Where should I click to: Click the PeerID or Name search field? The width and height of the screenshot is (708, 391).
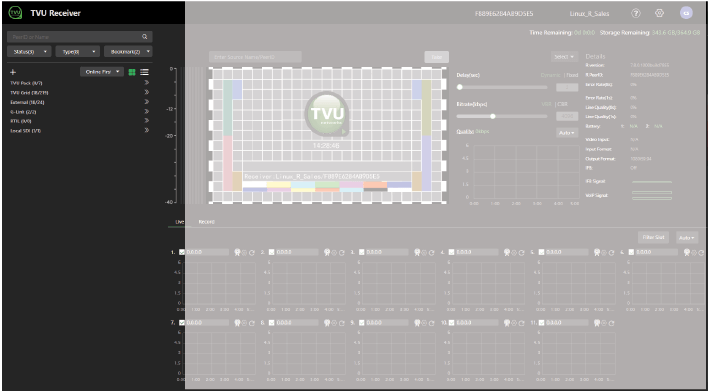[x=80, y=37]
